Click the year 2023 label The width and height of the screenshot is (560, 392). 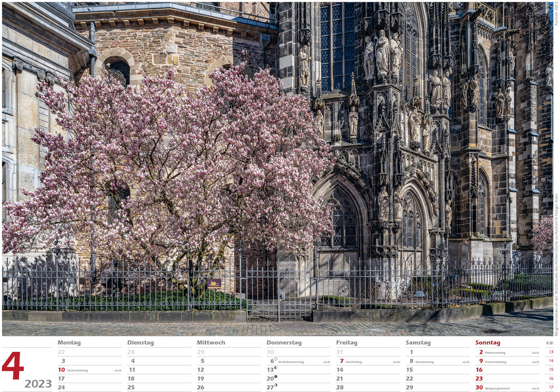pyautogui.click(x=38, y=384)
